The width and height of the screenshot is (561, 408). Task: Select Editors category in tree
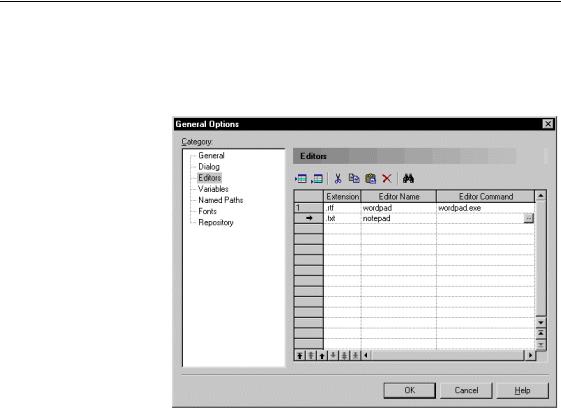[210, 178]
